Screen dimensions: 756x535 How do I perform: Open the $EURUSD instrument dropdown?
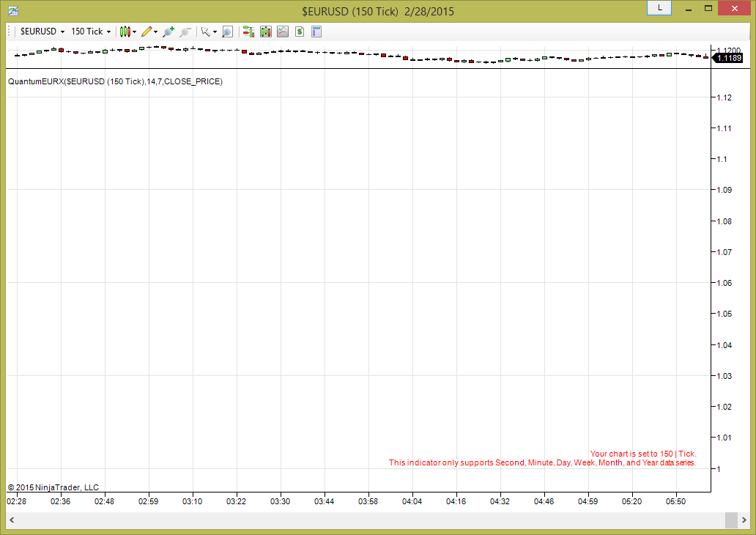pyautogui.click(x=42, y=32)
